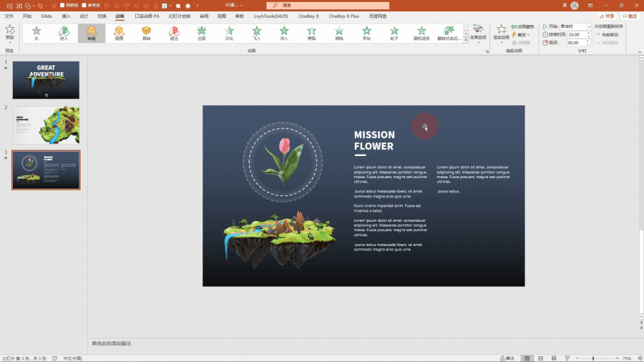Switch to the 设计 Design tab
Screen dimensions: 644x362
(x=84, y=16)
